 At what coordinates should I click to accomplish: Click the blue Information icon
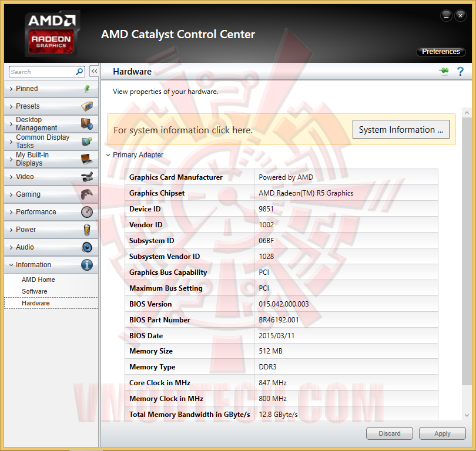tap(87, 265)
